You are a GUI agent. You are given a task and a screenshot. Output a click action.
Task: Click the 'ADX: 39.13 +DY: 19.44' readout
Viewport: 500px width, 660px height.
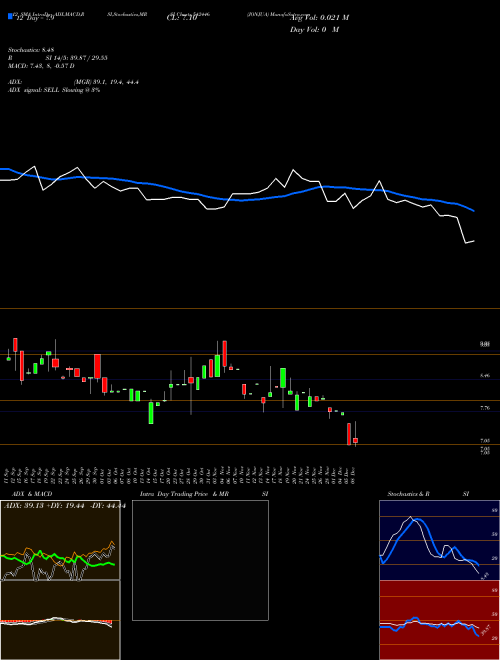tap(46, 506)
